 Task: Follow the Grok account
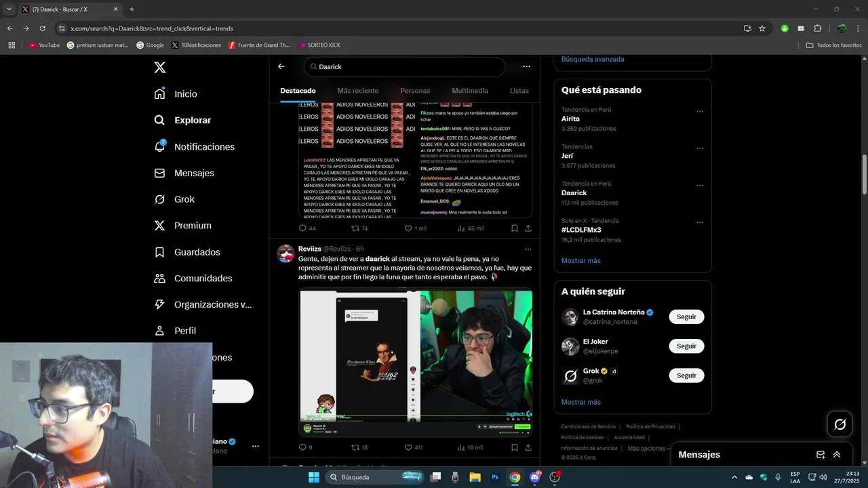686,375
